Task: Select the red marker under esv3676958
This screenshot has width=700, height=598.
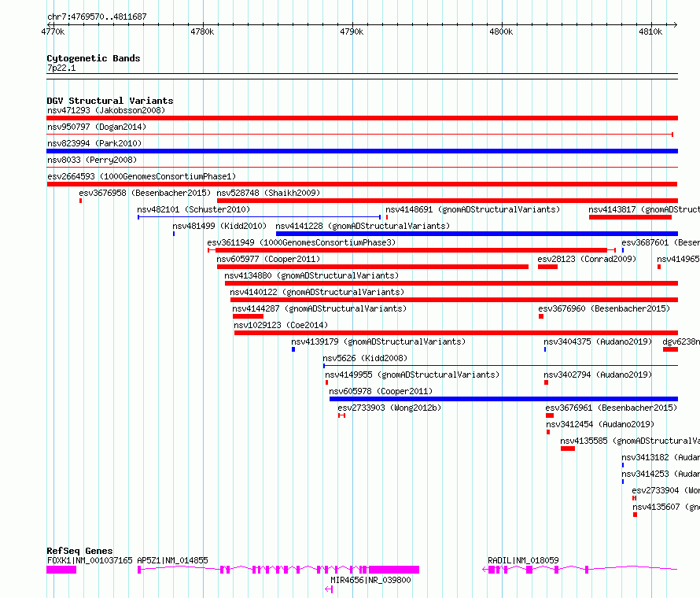Action: coord(81,201)
